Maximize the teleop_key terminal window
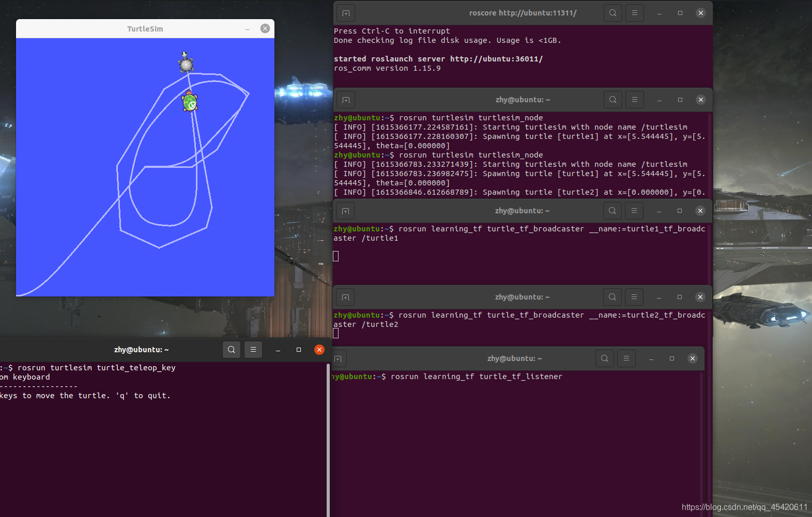 [x=299, y=350]
